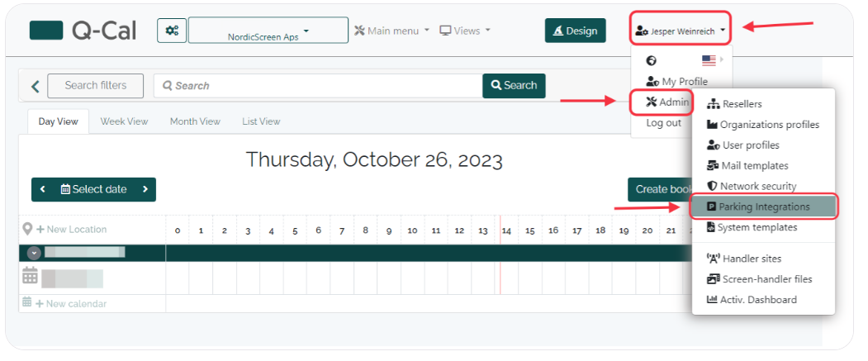Viewport: 868px width, 361px height.
Task: Switch to Month View tab
Action: pos(195,121)
